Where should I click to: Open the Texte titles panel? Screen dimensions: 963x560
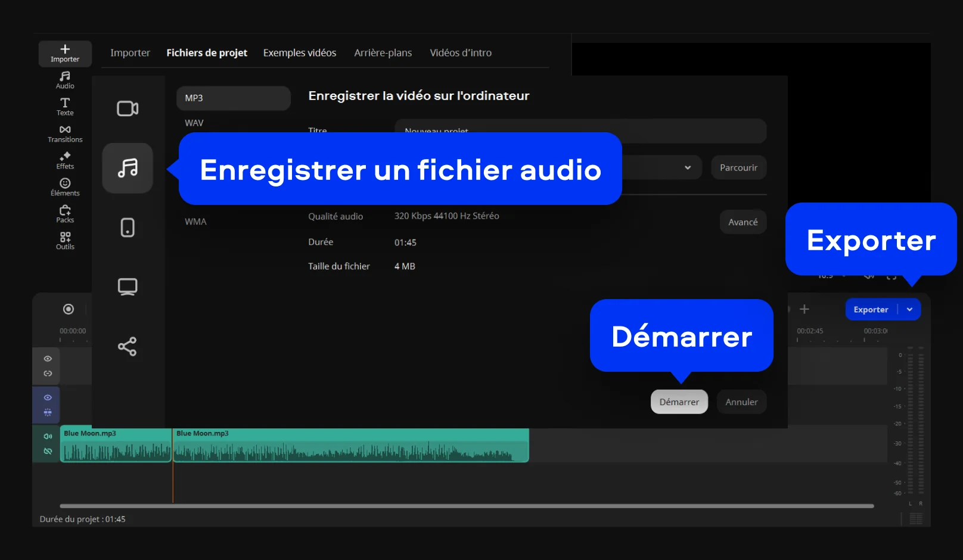[x=65, y=107]
